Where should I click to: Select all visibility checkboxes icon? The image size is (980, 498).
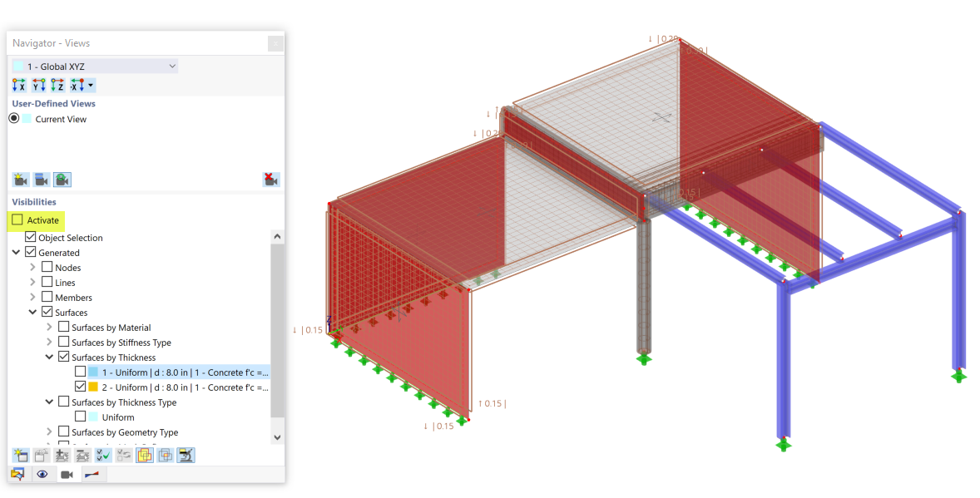[x=101, y=455]
